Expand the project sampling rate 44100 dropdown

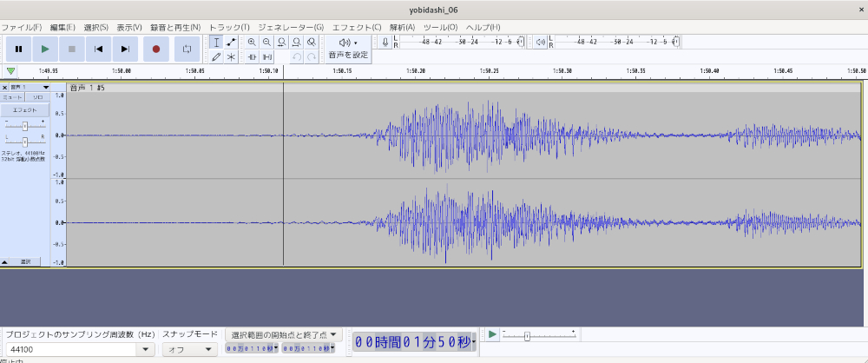[145, 349]
